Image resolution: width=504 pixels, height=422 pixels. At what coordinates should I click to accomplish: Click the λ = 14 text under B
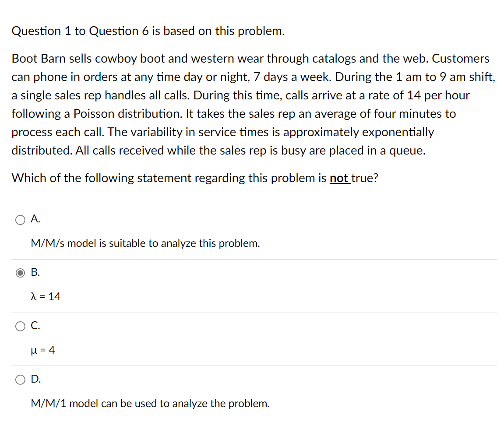click(46, 297)
